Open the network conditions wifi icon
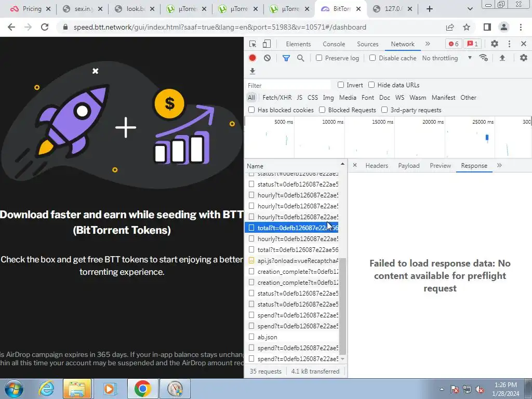Screen dimensions: 532x399 [484, 58]
